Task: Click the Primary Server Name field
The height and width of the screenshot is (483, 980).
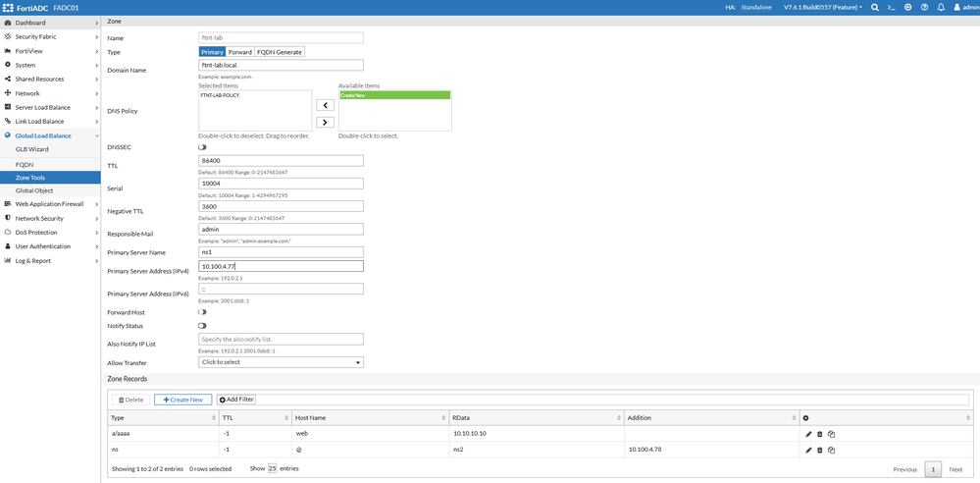Action: [281, 252]
